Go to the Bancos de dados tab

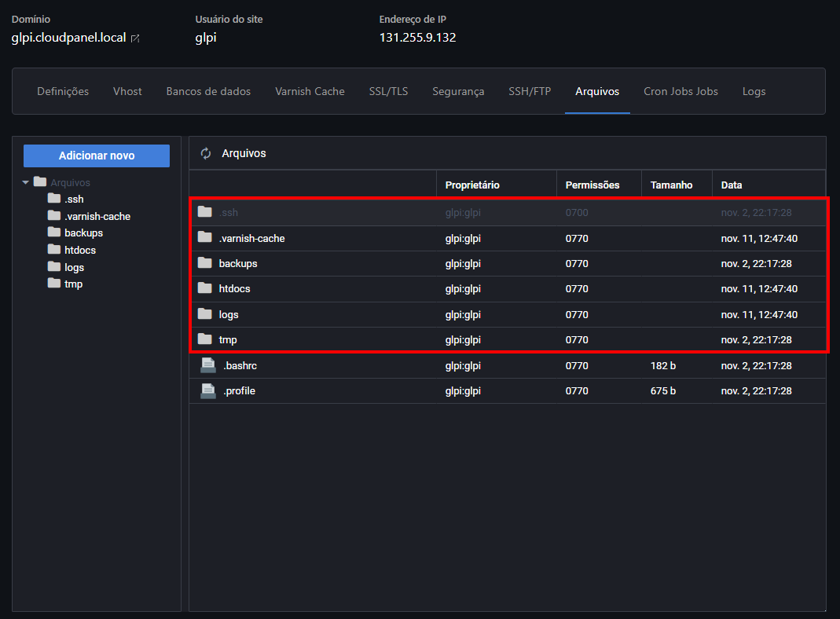(208, 91)
